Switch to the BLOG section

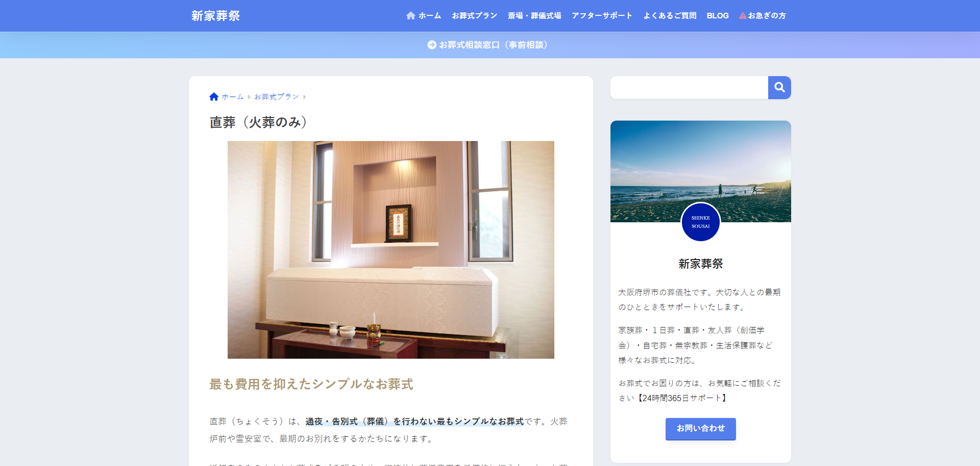tap(717, 15)
